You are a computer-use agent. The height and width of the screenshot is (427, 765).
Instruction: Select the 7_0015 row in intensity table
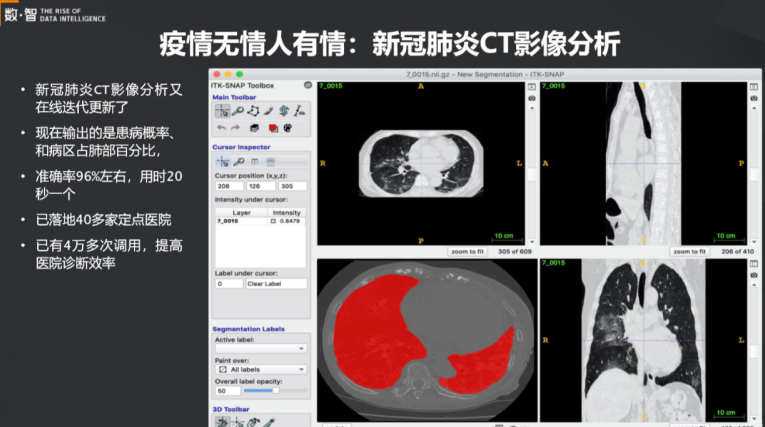261,221
